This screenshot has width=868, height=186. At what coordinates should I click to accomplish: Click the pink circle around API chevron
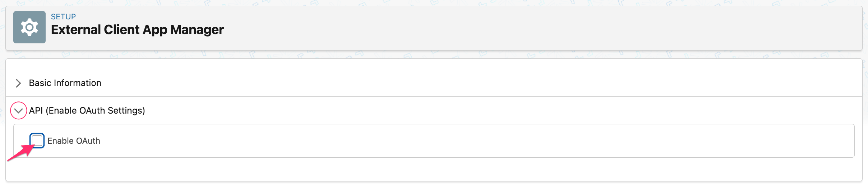pos(19,103)
